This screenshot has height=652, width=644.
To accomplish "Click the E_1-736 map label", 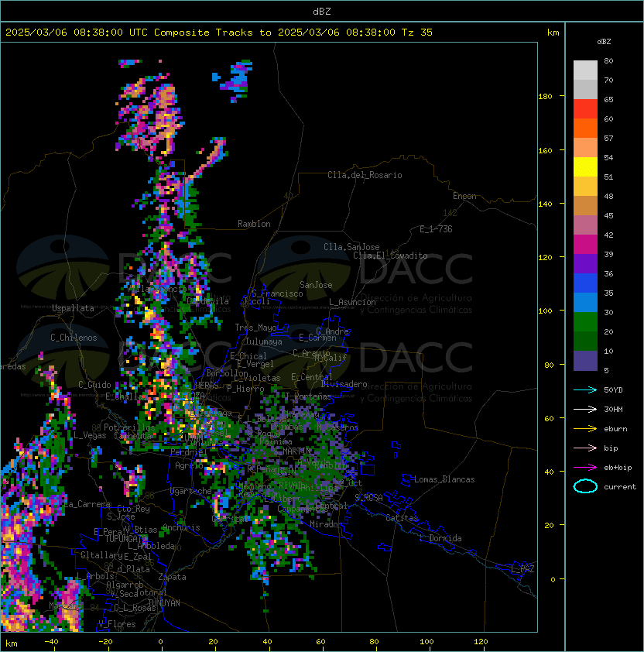I will pos(436,229).
